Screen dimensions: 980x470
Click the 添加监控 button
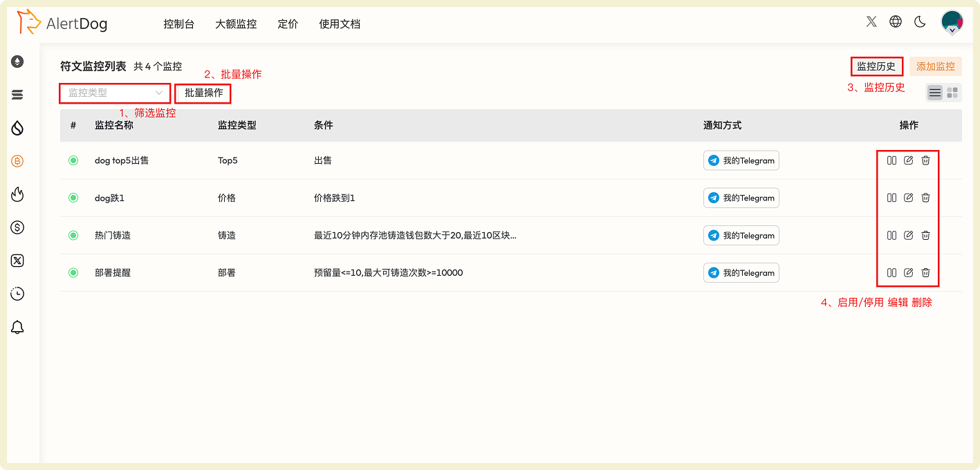pos(935,66)
